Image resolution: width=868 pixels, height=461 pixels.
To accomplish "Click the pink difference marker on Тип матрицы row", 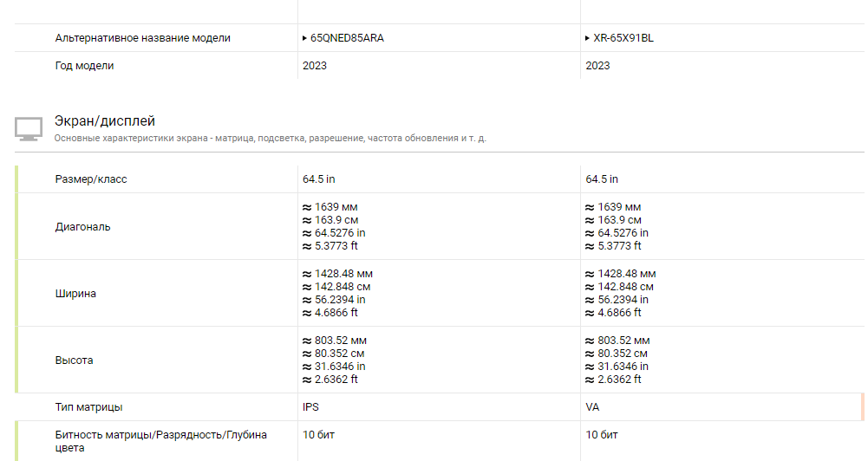I will [x=862, y=407].
